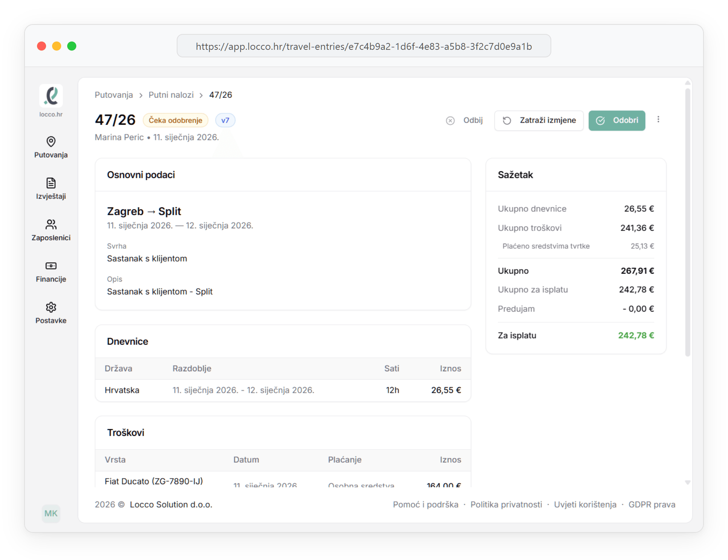Go to Putovanja in the breadcrumb

coord(114,95)
